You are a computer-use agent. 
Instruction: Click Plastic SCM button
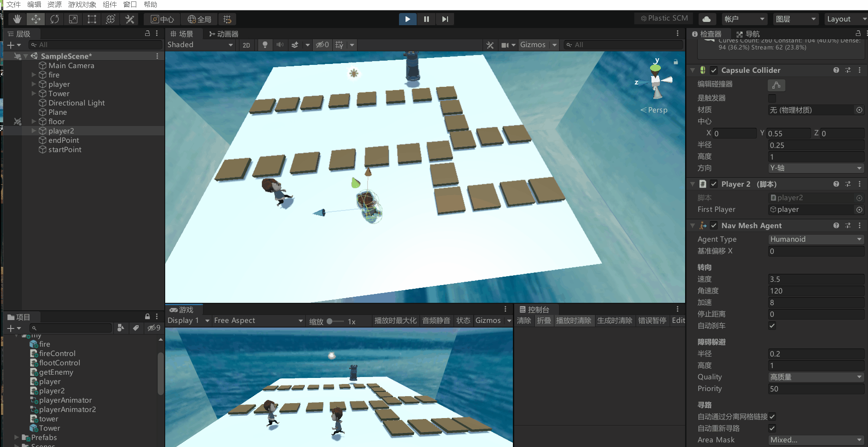(664, 18)
